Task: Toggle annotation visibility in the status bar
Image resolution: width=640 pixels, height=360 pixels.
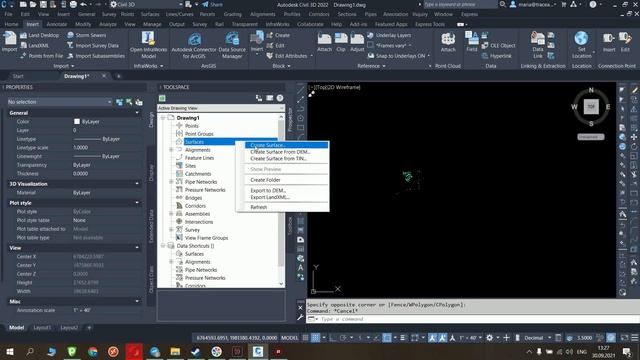Action: [x=433, y=338]
